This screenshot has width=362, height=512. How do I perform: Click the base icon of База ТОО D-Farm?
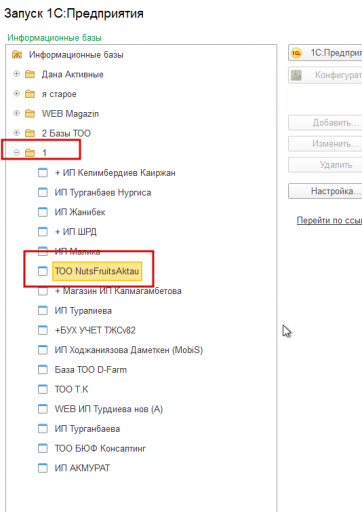pos(43,369)
